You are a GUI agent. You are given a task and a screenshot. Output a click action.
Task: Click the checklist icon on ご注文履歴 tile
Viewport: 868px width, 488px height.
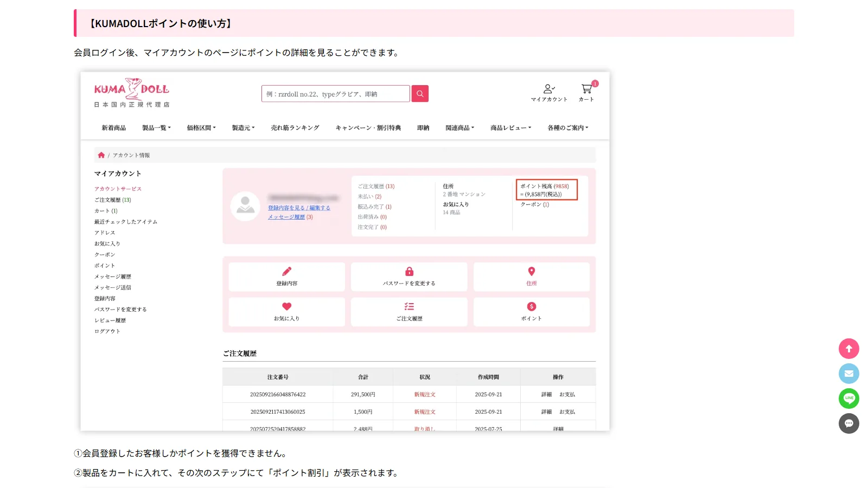[410, 306]
